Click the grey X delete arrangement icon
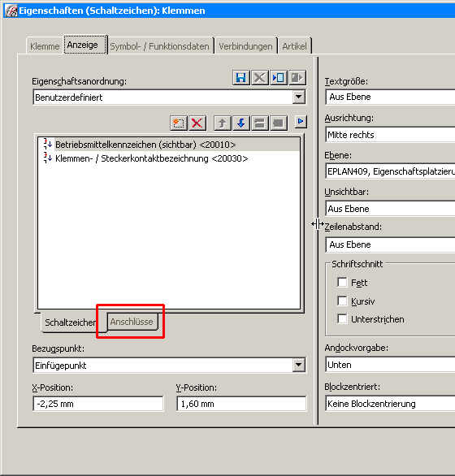This screenshot has width=455, height=476. pos(260,78)
